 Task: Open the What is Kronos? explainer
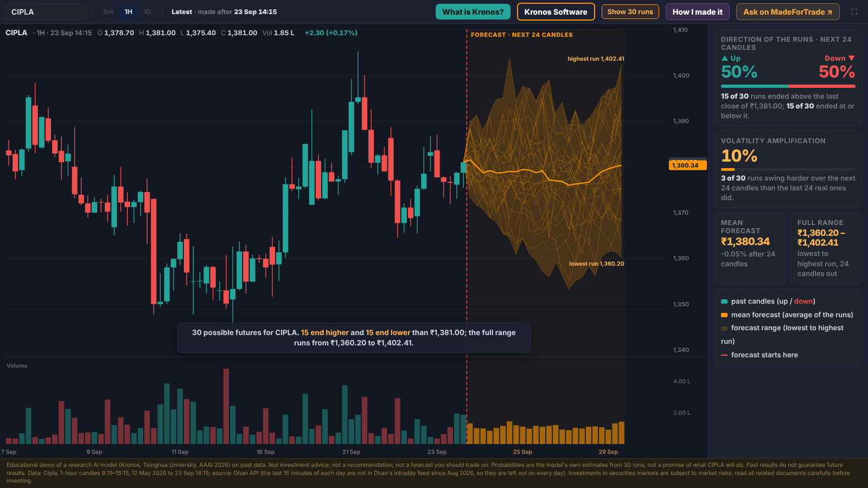(x=473, y=11)
